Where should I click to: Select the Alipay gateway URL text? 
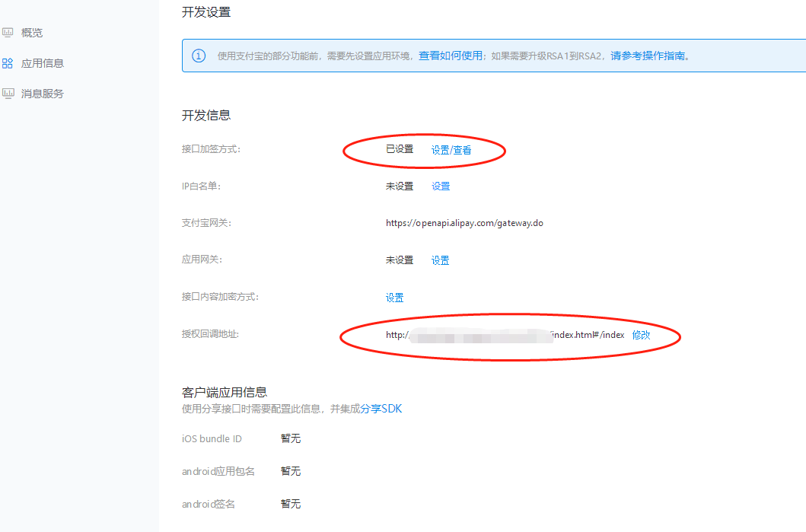465,223
